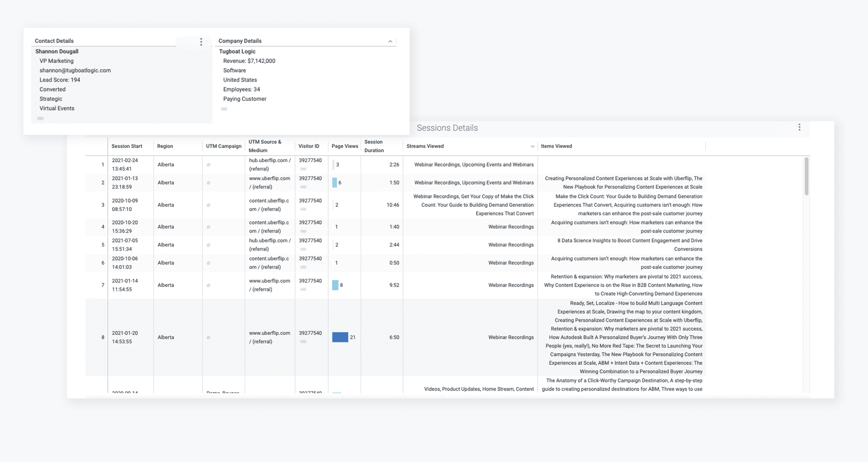Image resolution: width=868 pixels, height=462 pixels.
Task: Sort by Region column header
Action: (165, 146)
